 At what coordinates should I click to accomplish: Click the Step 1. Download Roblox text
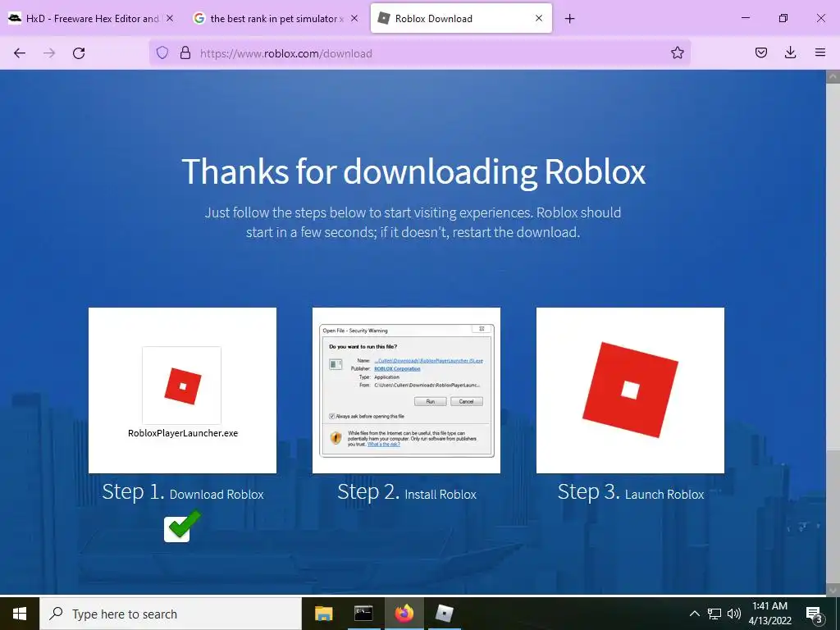pos(183,492)
